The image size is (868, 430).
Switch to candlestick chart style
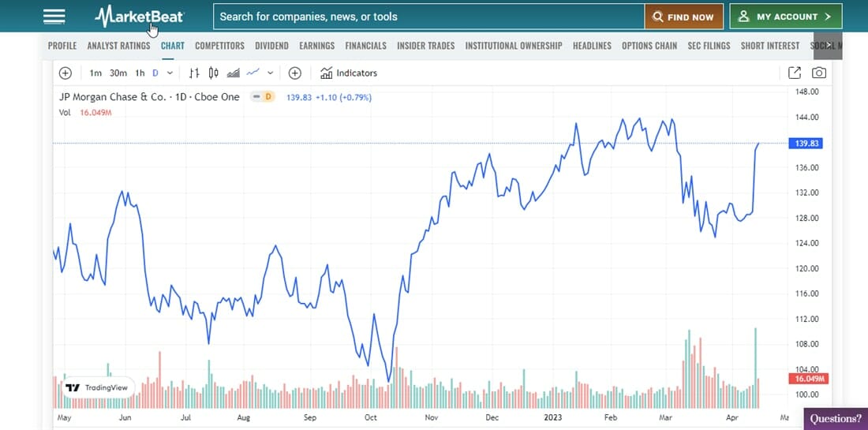(x=213, y=73)
